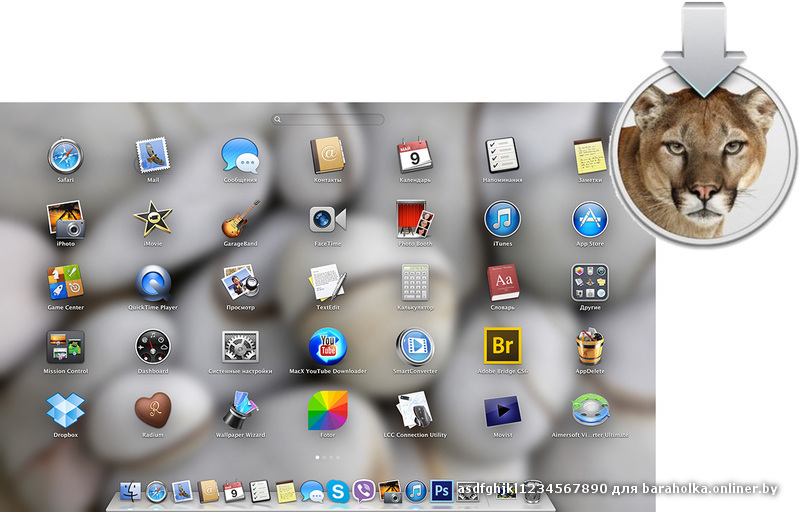Open the Dashboard gauge icon

pyautogui.click(x=153, y=347)
